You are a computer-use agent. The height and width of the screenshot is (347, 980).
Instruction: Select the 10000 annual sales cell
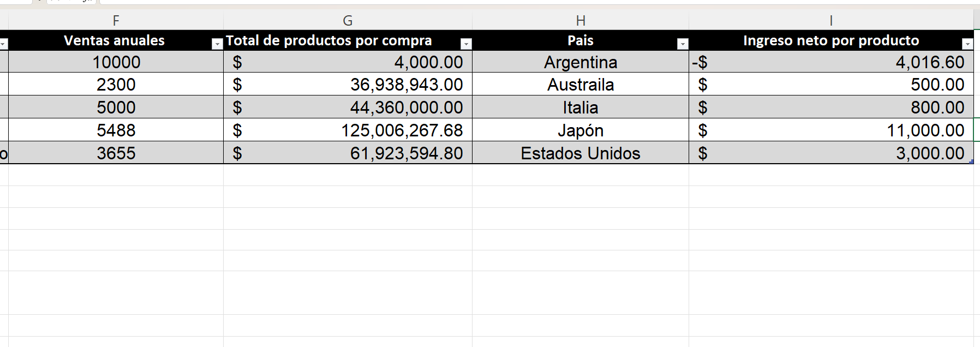pos(116,62)
